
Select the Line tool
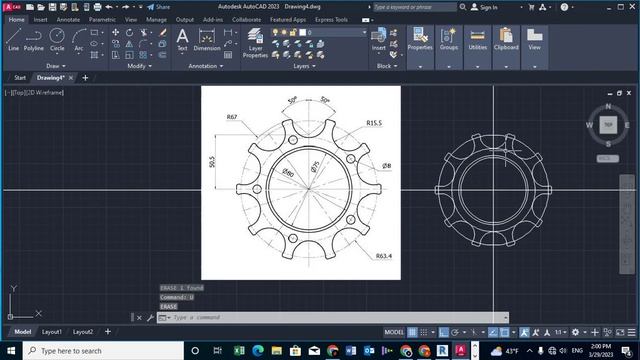point(13,40)
